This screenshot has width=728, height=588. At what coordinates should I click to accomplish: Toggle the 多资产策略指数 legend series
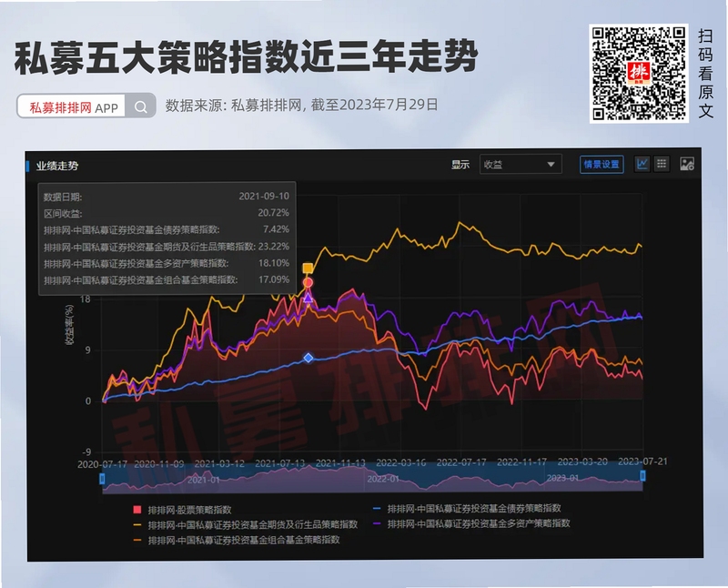(x=471, y=523)
